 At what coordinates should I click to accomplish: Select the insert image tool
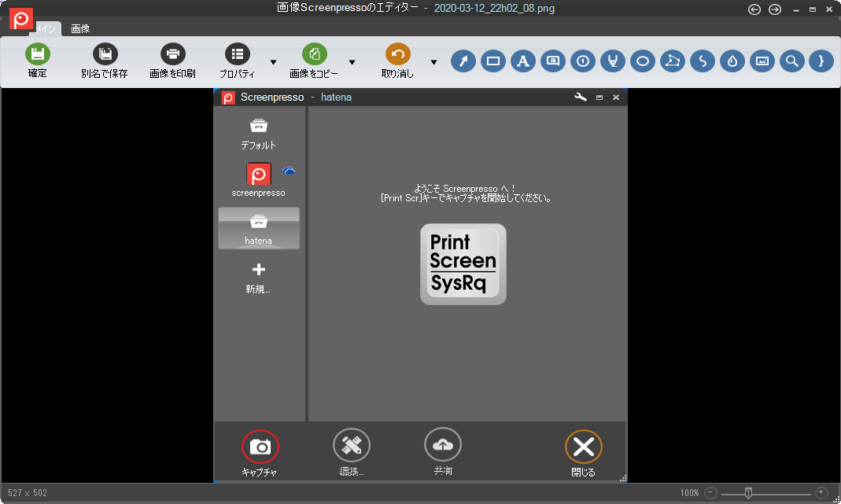[x=762, y=61]
